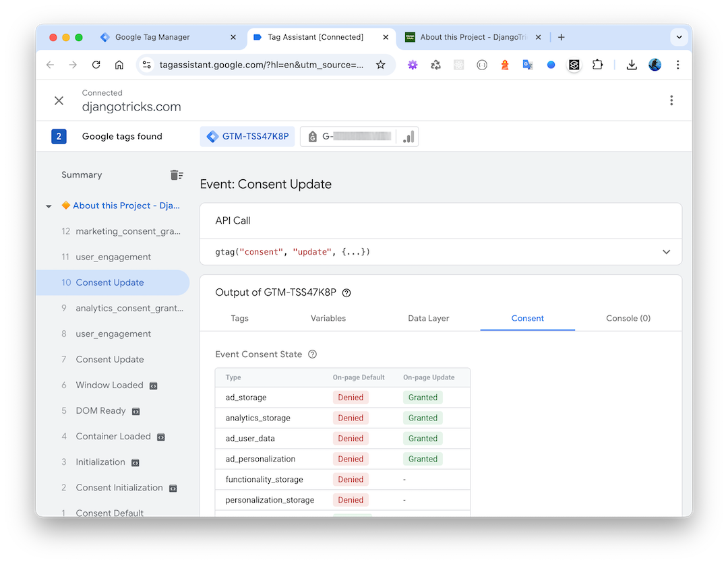
Task: Close the Google Tag Manager browser tab
Action: click(x=233, y=37)
